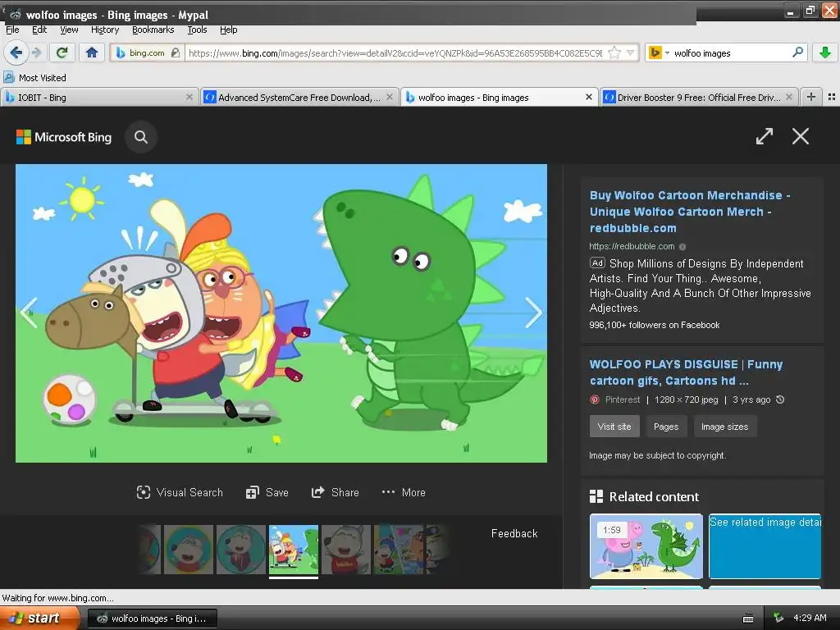Screen dimensions: 840x630
Task: Close the IOBIT - Bing tab
Action: pyautogui.click(x=189, y=97)
